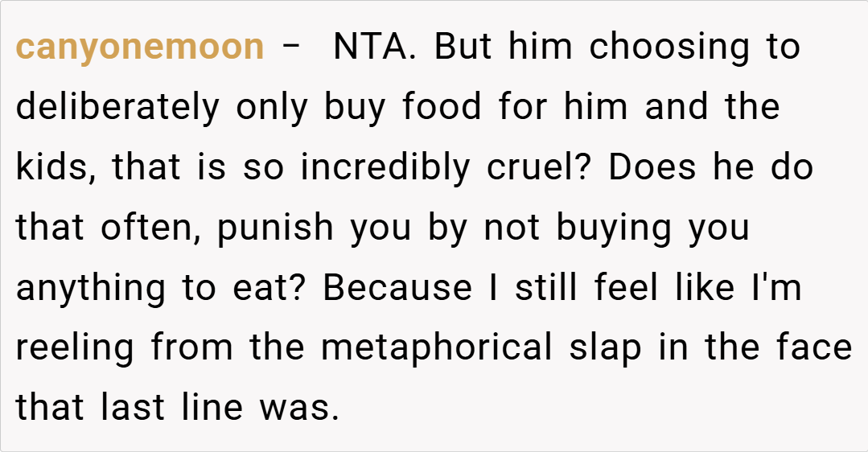Click the word "reeling" in the comment
Image resolution: width=868 pixels, height=452 pixels.
tap(74, 349)
